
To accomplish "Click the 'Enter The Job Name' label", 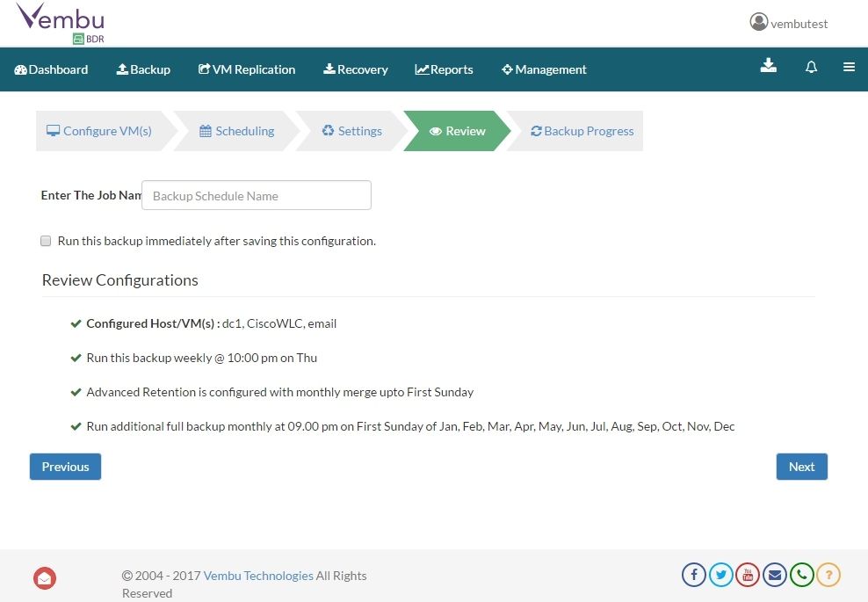I will [91, 195].
